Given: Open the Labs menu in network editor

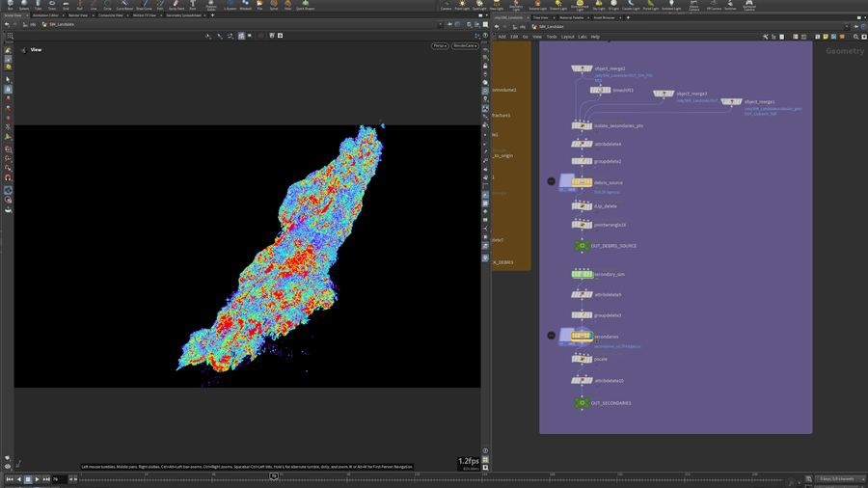Looking at the screenshot, I should (x=583, y=37).
